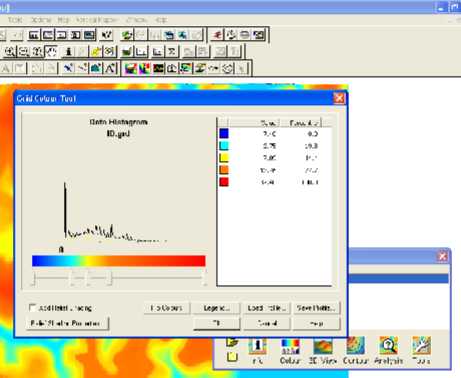Image resolution: width=461 pixels, height=378 pixels.
Task: Open the Table menu
Action: click(15, 20)
